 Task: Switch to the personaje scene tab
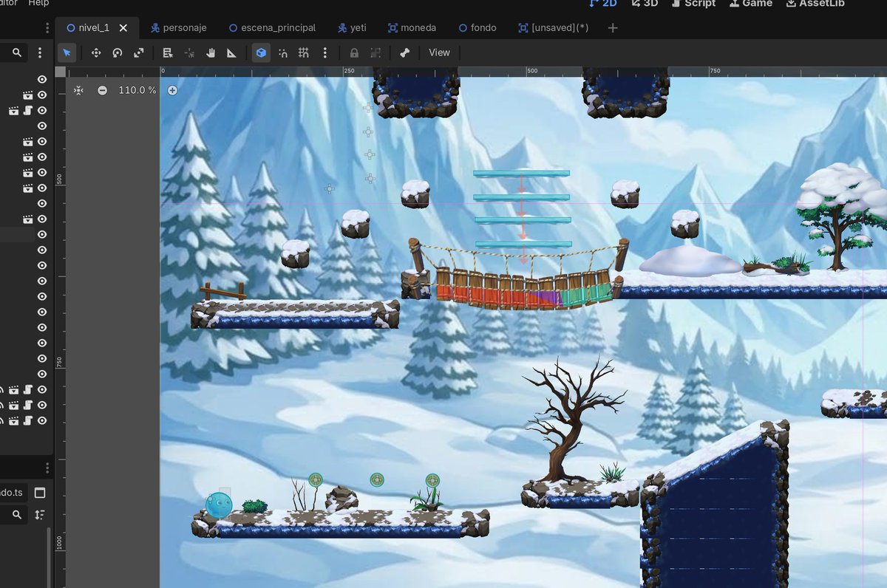tap(178, 28)
